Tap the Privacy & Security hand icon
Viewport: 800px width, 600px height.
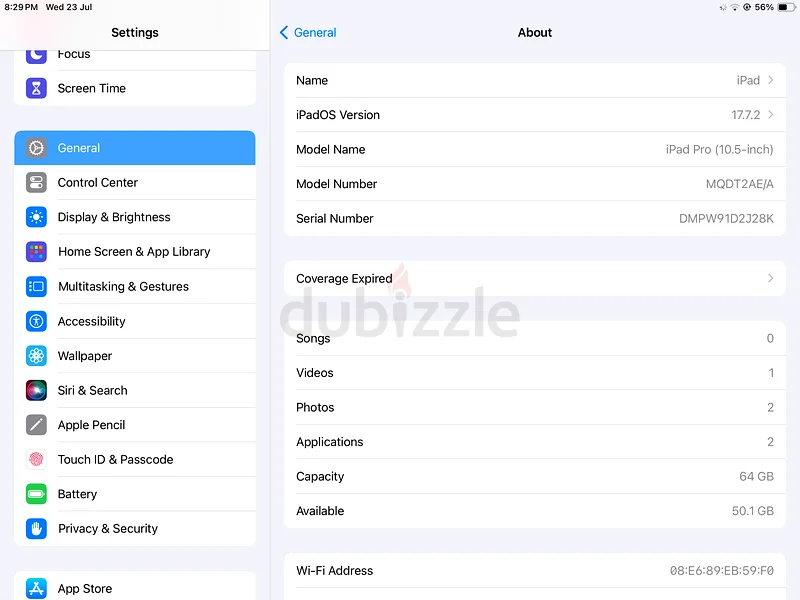click(x=36, y=529)
